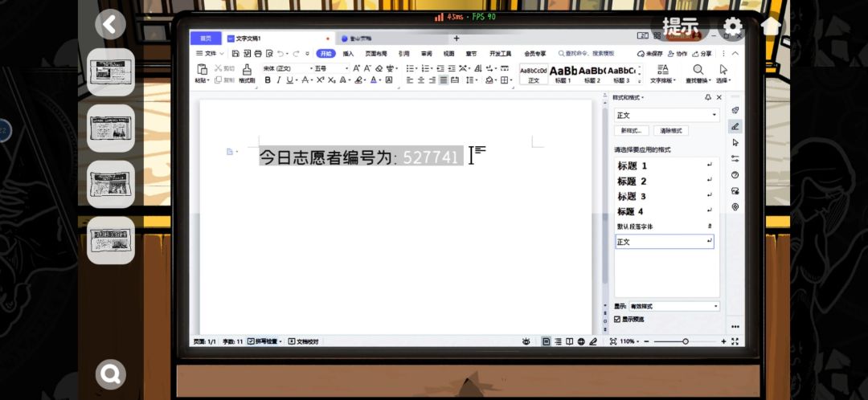Open the borders dropdown
The width and height of the screenshot is (868, 400).
tap(511, 80)
